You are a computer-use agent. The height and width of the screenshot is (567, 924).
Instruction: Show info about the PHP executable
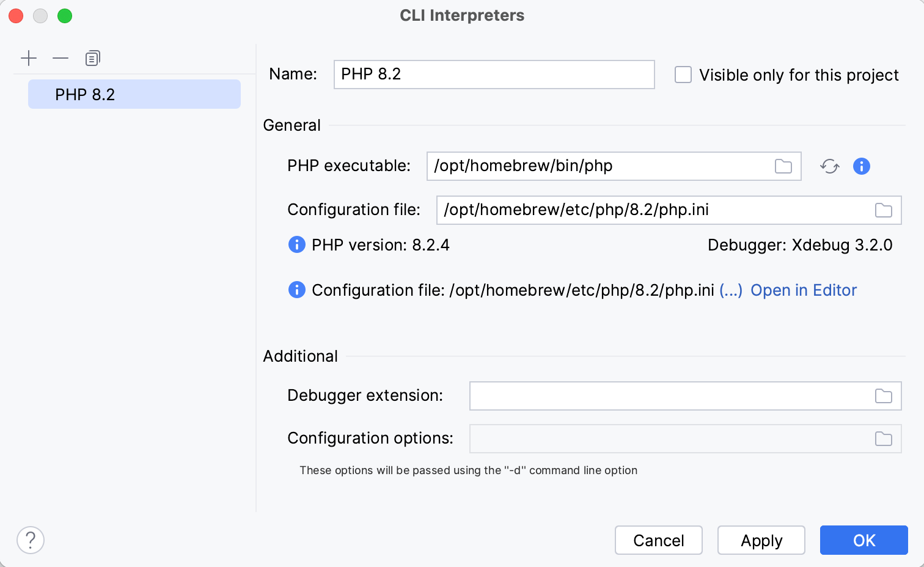[861, 166]
